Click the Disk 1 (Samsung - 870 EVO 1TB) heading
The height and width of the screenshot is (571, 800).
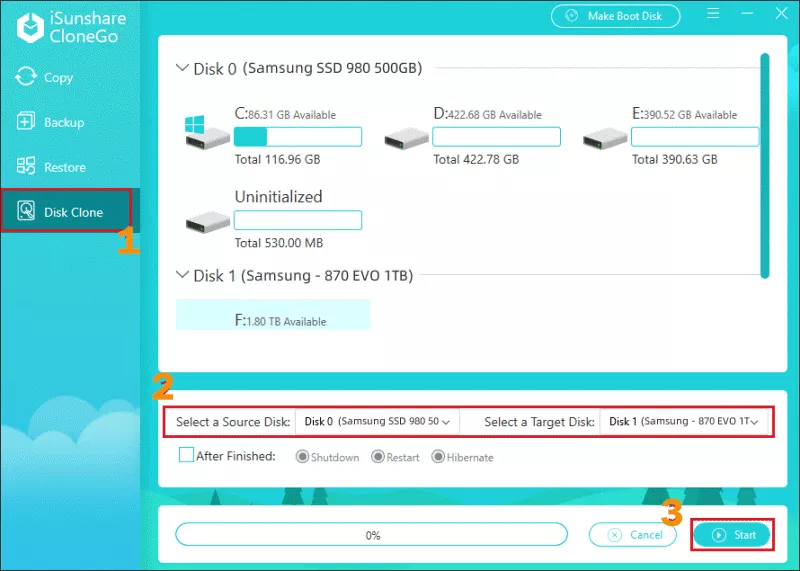pos(303,276)
